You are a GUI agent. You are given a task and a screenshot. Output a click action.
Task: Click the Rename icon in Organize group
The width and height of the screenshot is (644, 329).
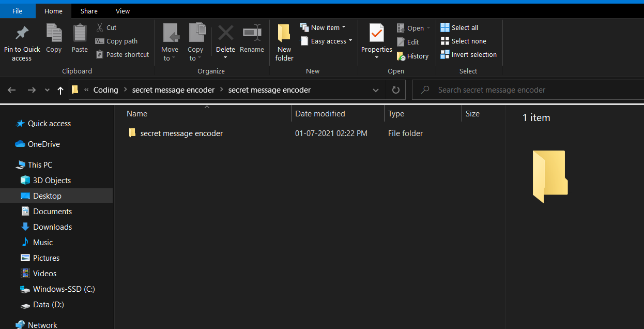click(252, 34)
